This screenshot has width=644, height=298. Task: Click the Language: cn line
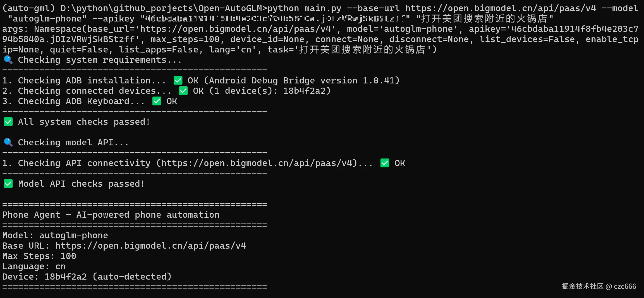pyautogui.click(x=34, y=266)
